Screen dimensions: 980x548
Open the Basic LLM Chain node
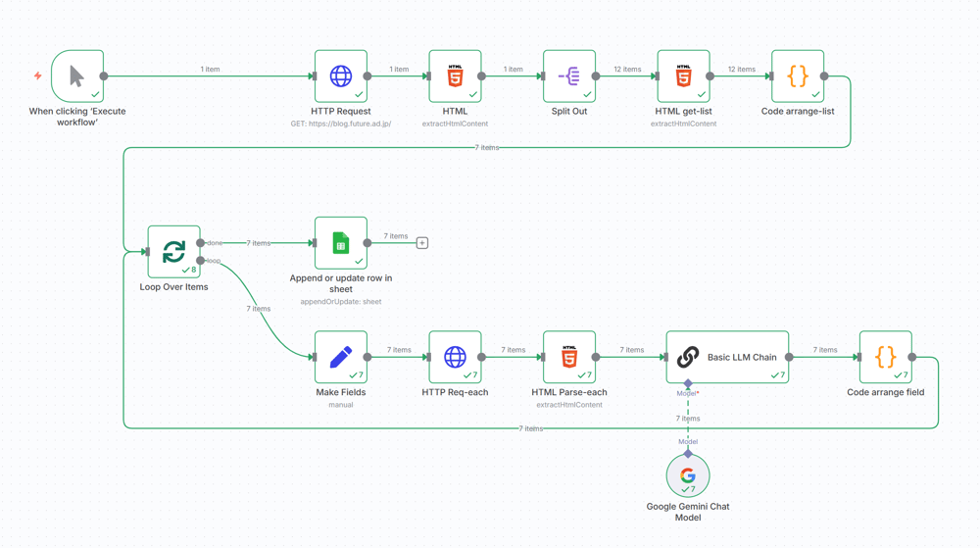(x=727, y=357)
